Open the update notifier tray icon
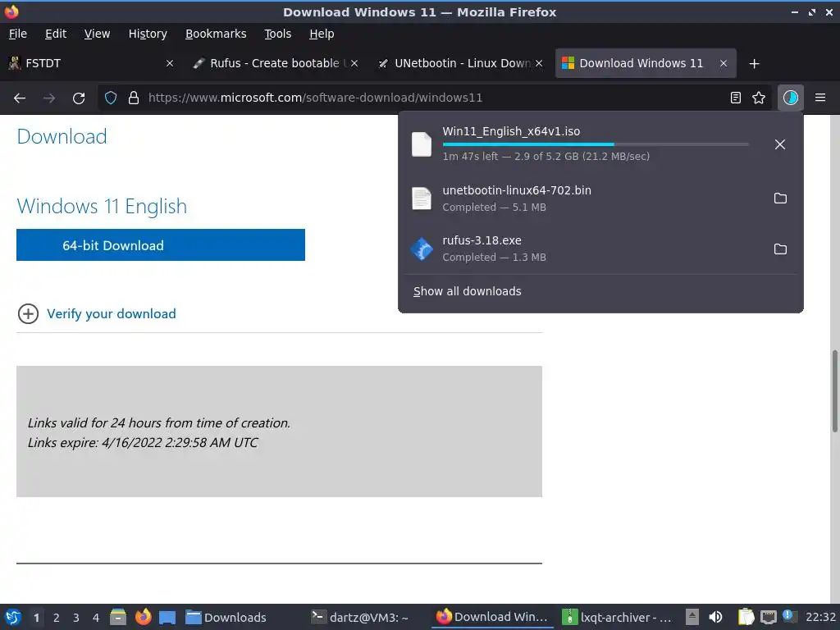Screen dimensions: 840x630 click(x=789, y=616)
